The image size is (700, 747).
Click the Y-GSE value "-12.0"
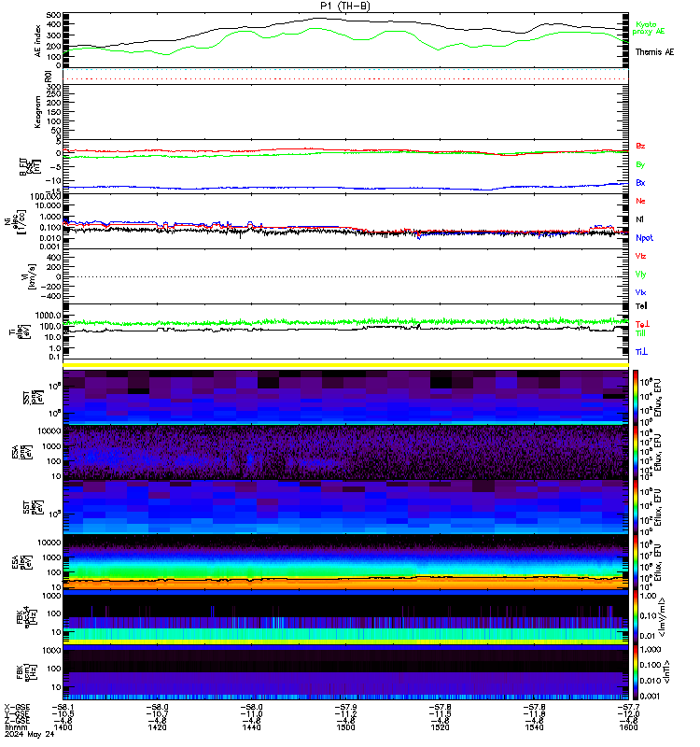(x=628, y=713)
